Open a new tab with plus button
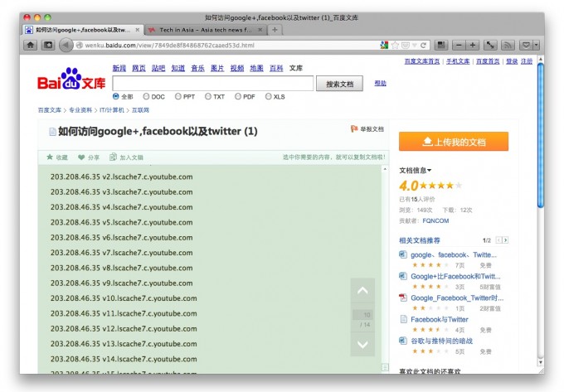The height and width of the screenshot is (392, 564). click(x=275, y=30)
